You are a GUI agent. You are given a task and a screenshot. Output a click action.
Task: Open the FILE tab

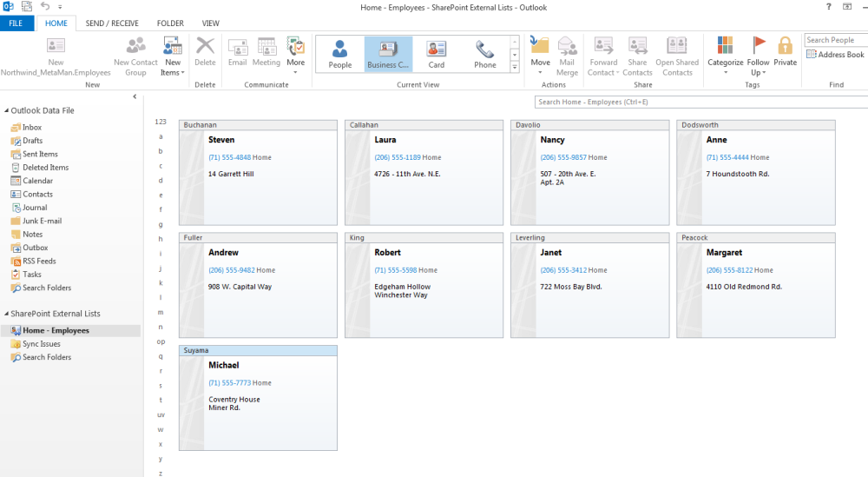pos(16,23)
